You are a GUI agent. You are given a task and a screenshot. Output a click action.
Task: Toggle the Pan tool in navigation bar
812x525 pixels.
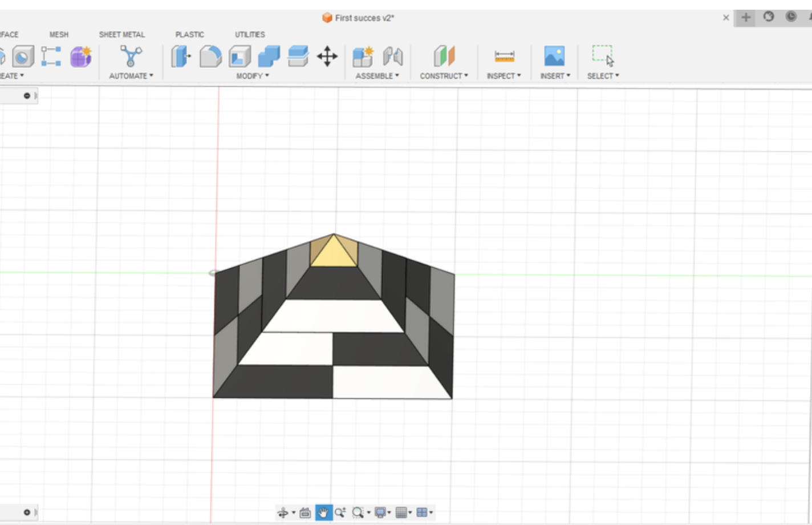coord(323,512)
